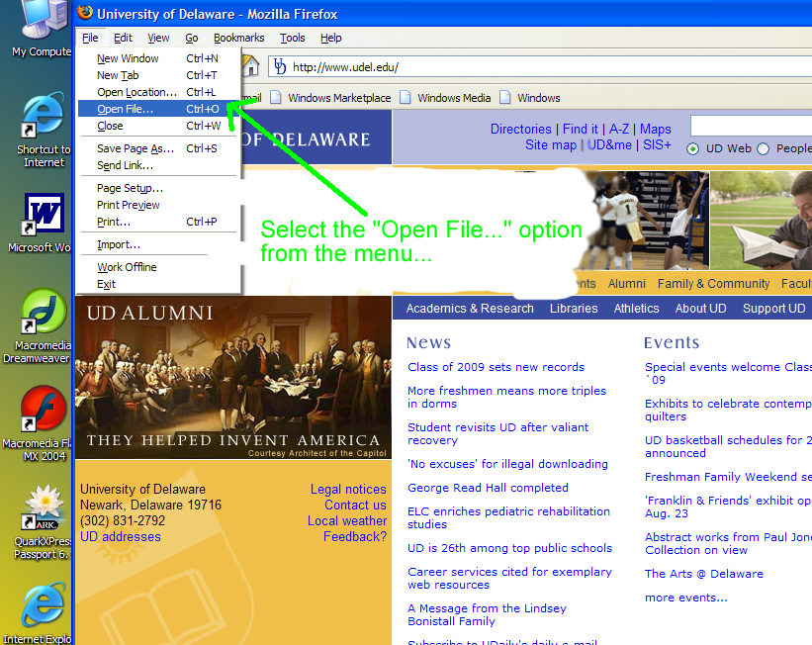Open the Contact us link
The height and width of the screenshot is (645, 812).
355,506
